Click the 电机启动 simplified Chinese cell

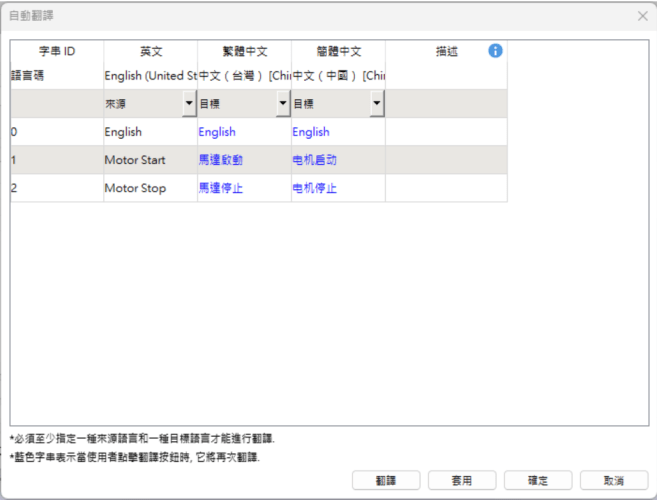tap(338, 160)
